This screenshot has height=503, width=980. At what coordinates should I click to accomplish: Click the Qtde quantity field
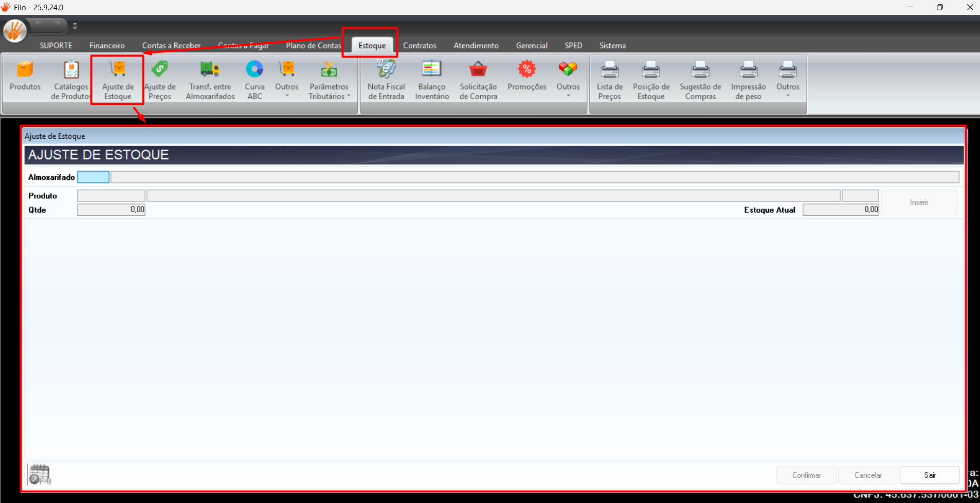[111, 210]
